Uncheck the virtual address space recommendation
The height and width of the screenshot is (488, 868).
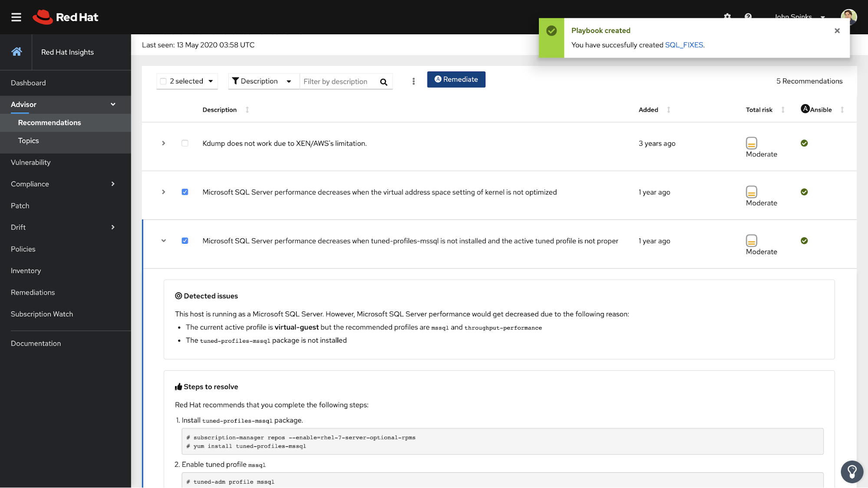coord(185,192)
